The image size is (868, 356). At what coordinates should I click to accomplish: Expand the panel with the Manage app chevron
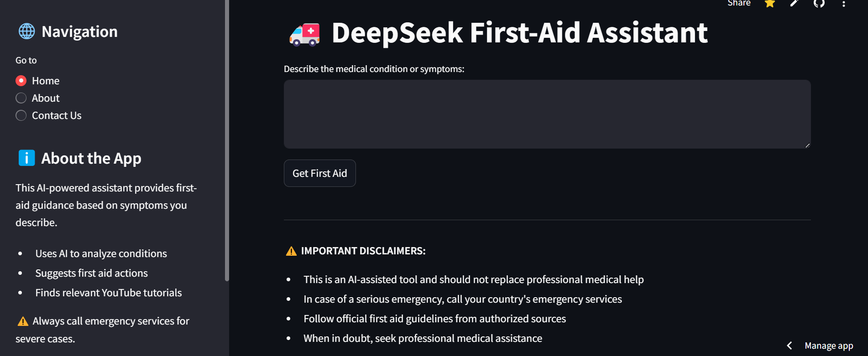[x=790, y=346]
